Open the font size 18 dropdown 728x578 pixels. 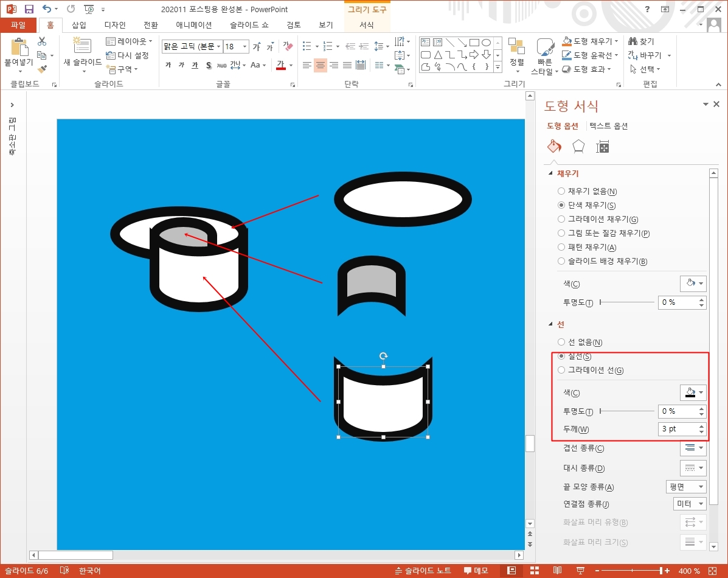coord(244,46)
